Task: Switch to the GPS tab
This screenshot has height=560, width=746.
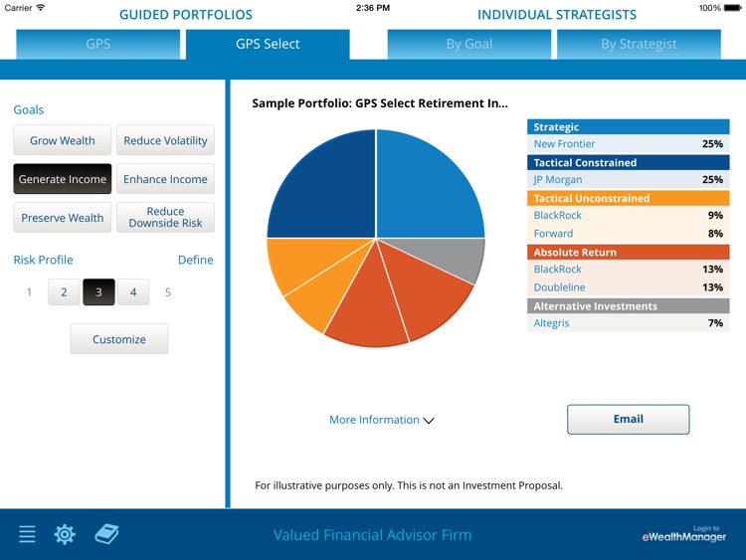Action: 98,44
